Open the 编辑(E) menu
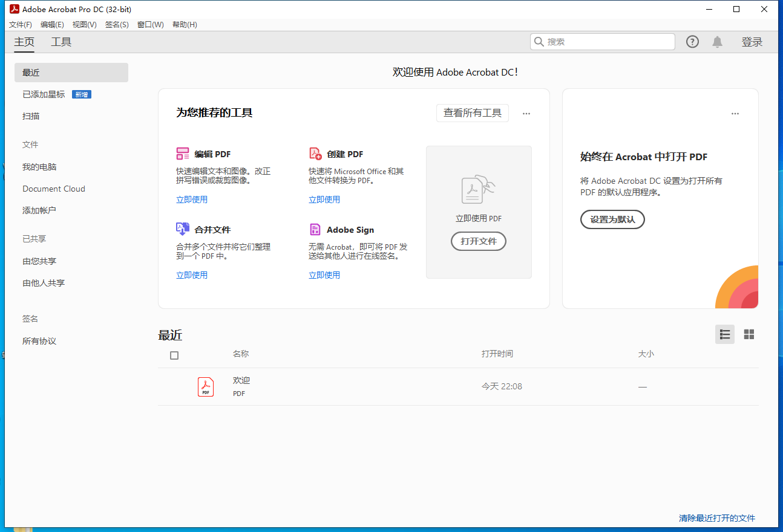This screenshot has height=532, width=783. [x=52, y=25]
